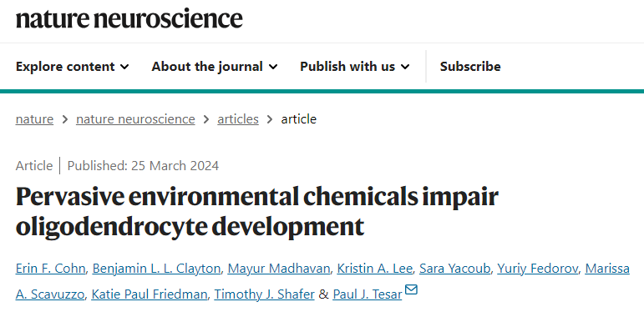The width and height of the screenshot is (644, 317).
Task: Click the nature neuroscience logo
Action: click(x=129, y=18)
